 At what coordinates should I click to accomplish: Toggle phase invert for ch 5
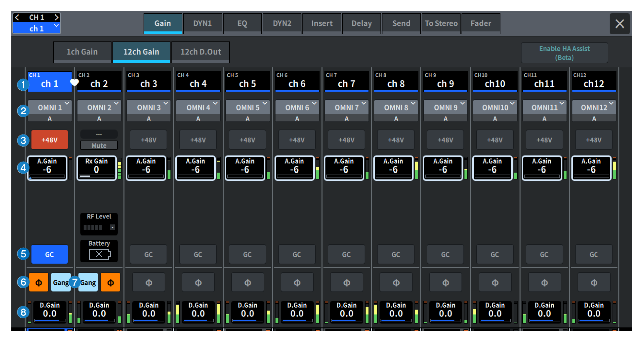point(247,282)
